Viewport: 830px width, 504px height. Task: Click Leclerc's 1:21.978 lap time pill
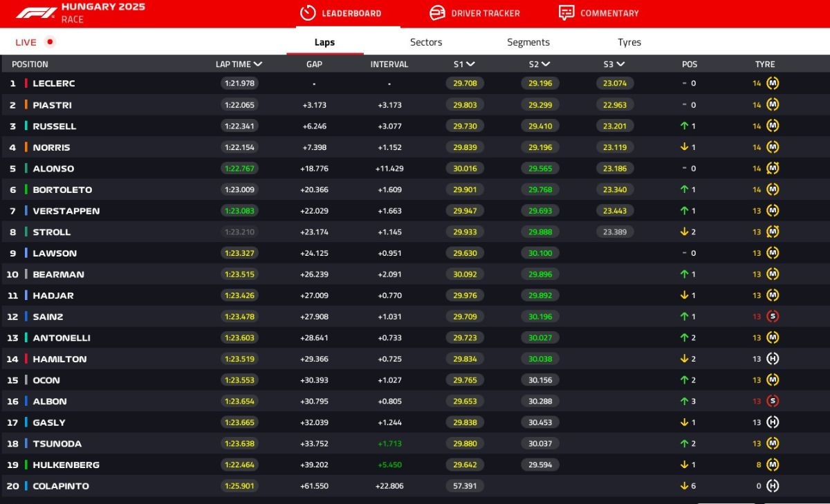tap(239, 84)
